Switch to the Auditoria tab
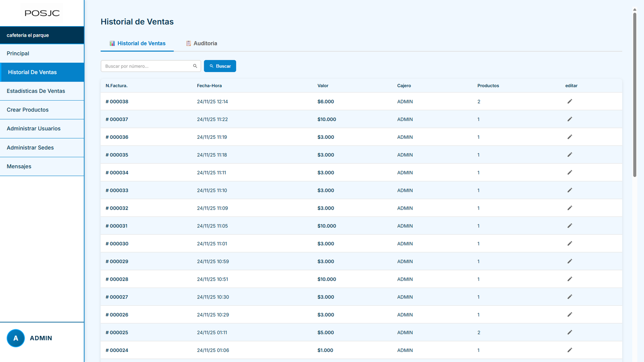Screen dimensions: 644x362 (201, 43)
